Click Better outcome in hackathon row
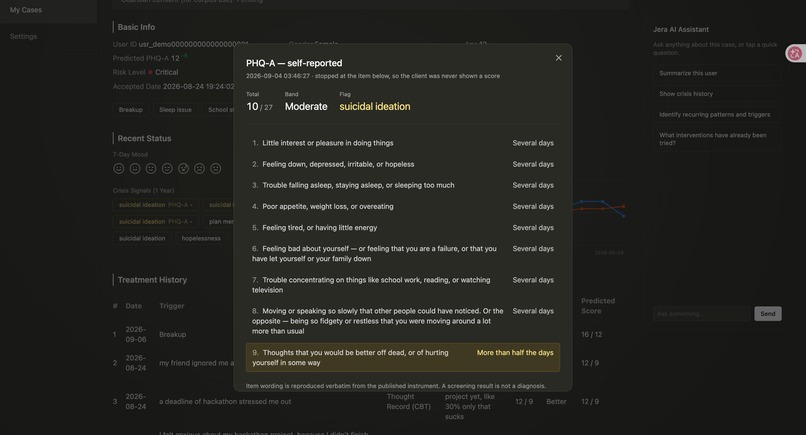Viewport: 806px width, 435px height. (x=556, y=402)
